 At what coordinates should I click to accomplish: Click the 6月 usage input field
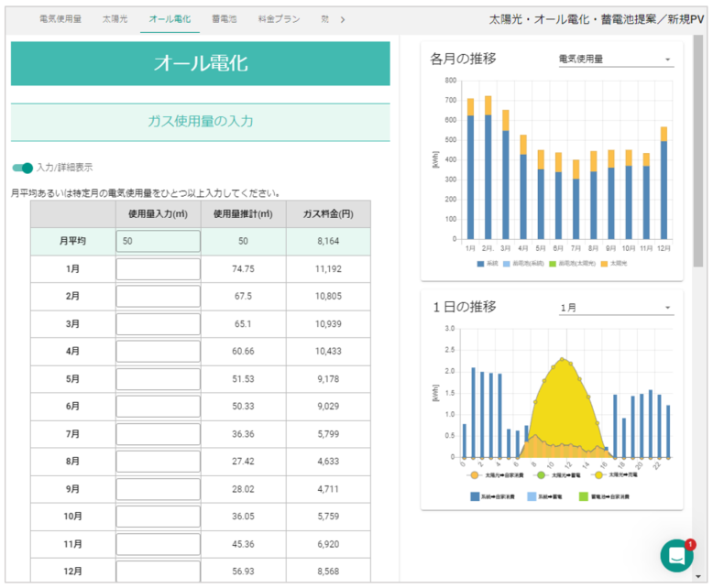coord(158,407)
